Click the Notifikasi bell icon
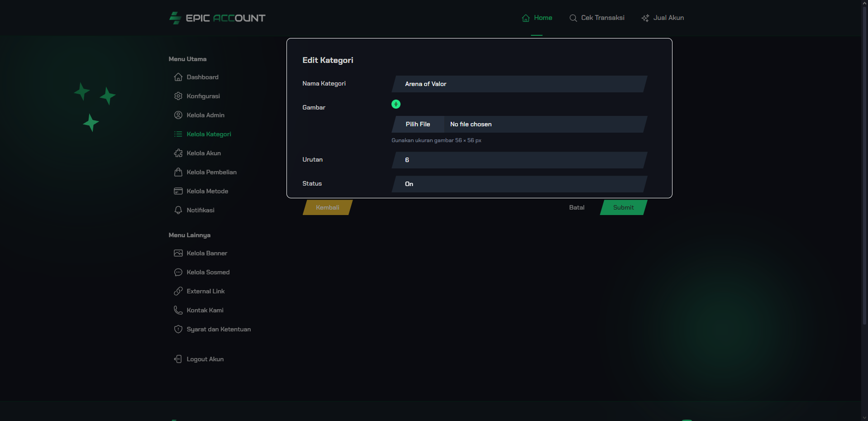This screenshot has height=421, width=868. tap(178, 210)
